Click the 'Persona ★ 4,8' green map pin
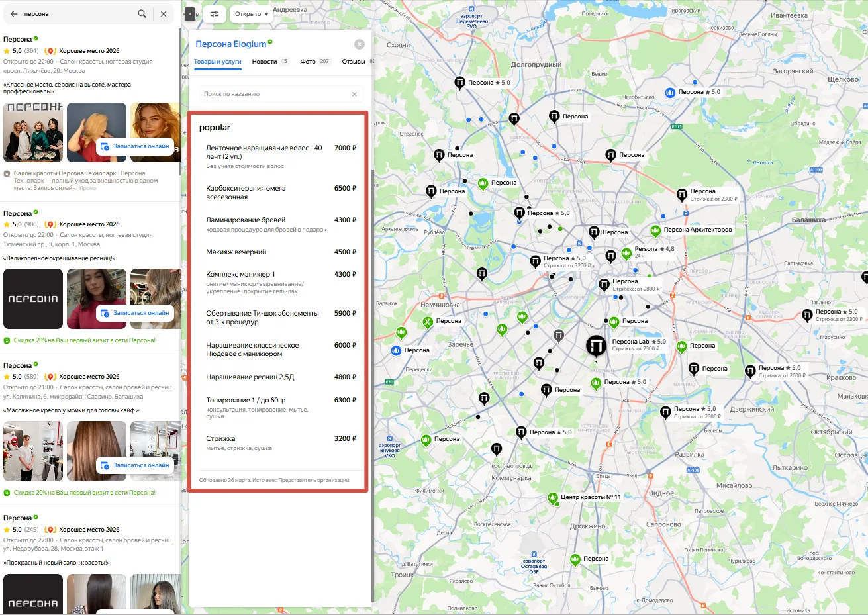The image size is (868, 615). tap(626, 253)
